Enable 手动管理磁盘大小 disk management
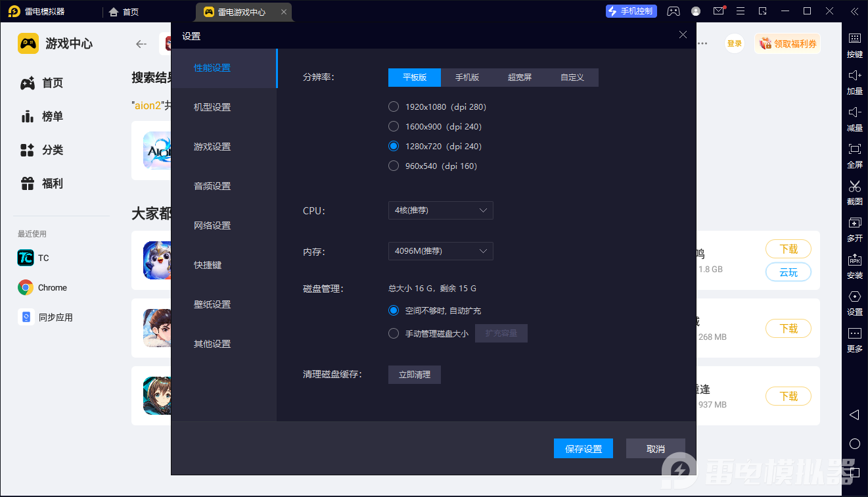This screenshot has width=868, height=497. click(x=394, y=333)
